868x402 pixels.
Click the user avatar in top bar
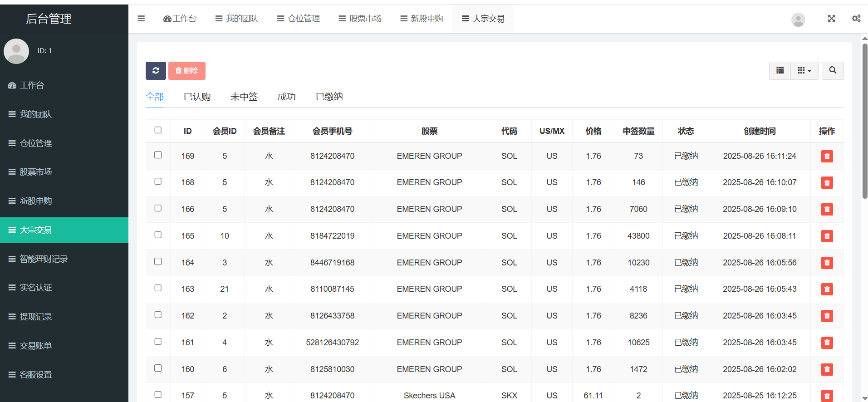click(798, 20)
